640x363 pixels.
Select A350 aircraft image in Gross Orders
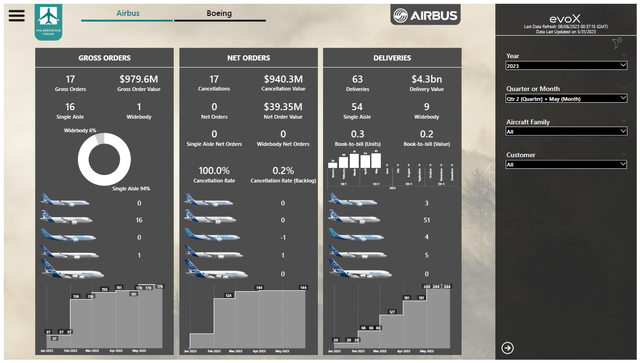(x=70, y=252)
